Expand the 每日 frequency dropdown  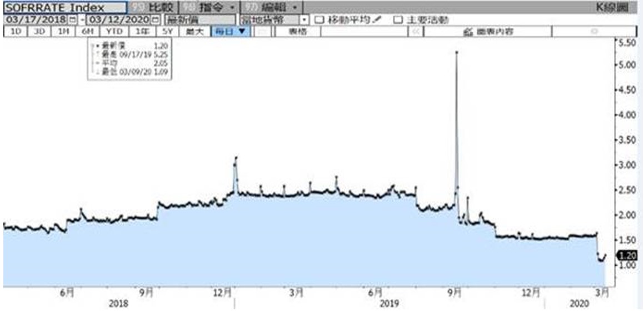click(x=230, y=32)
